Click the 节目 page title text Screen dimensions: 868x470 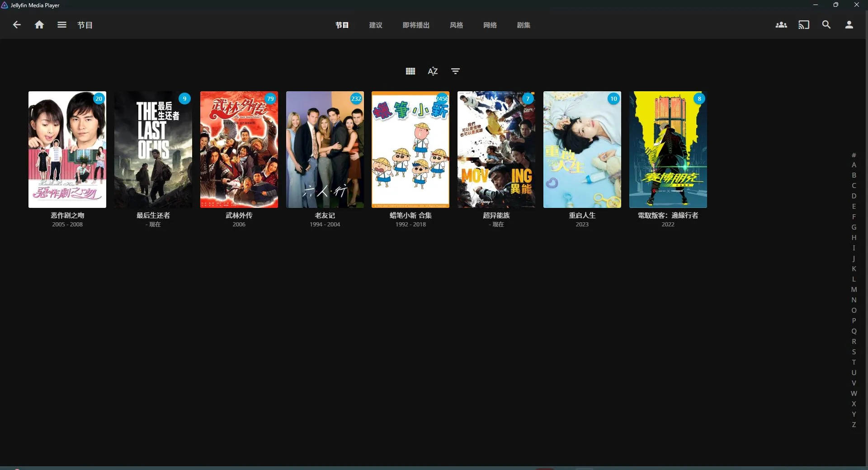tap(85, 25)
